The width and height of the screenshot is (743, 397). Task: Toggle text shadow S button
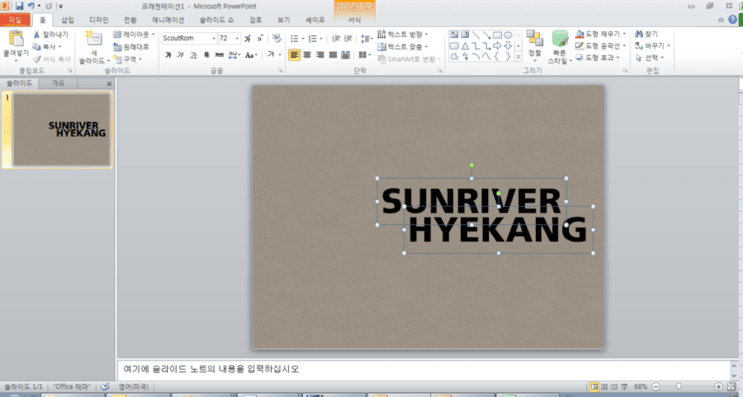206,55
